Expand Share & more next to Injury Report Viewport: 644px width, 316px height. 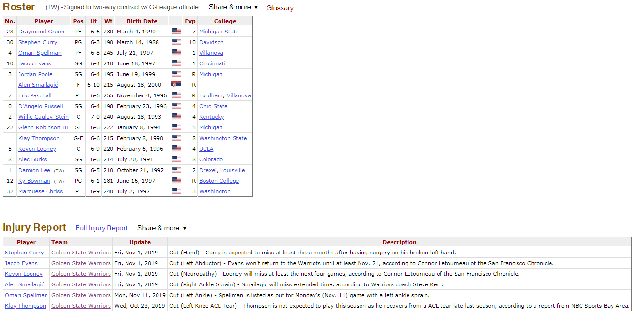coord(161,228)
